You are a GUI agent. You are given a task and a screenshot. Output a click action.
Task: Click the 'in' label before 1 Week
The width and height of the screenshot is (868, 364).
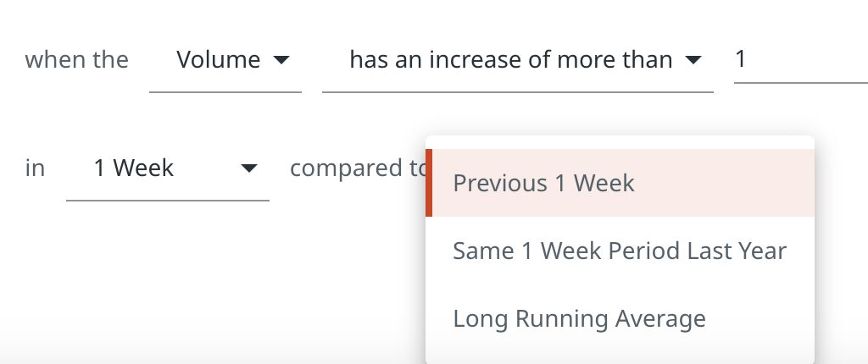click(35, 168)
